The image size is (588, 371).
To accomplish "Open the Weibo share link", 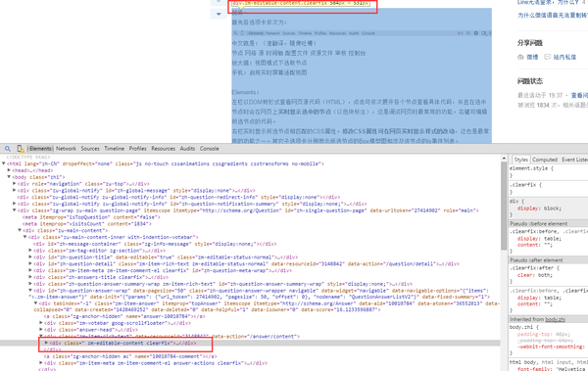I will coord(532,57).
